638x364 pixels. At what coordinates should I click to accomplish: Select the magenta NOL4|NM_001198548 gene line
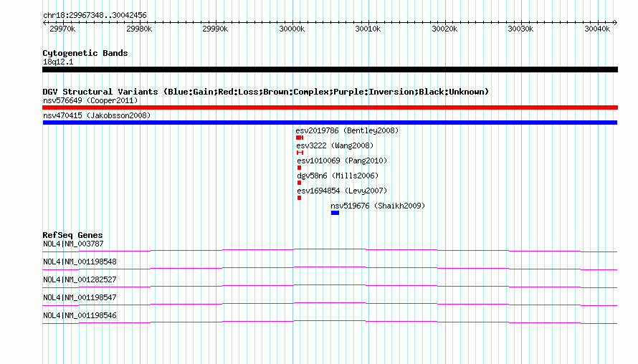pyautogui.click(x=330, y=269)
